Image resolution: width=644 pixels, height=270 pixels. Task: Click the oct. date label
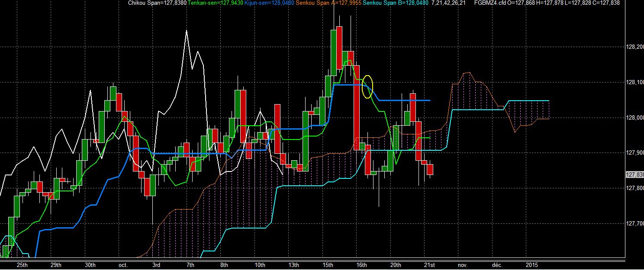pyautogui.click(x=123, y=265)
